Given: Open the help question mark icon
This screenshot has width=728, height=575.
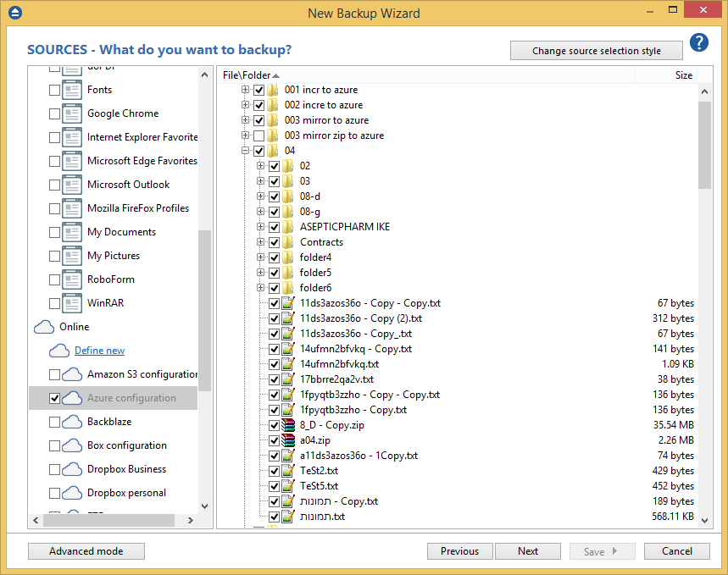Looking at the screenshot, I should 698,42.
